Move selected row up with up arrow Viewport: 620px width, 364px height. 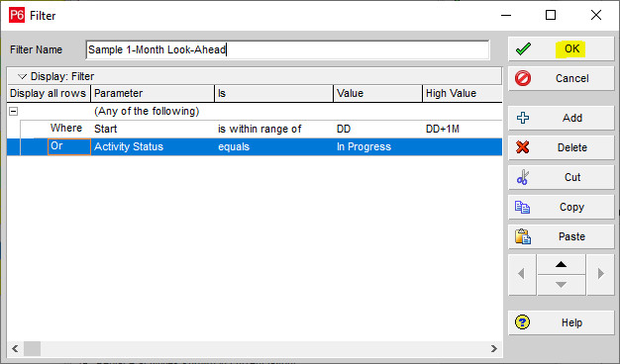click(562, 264)
